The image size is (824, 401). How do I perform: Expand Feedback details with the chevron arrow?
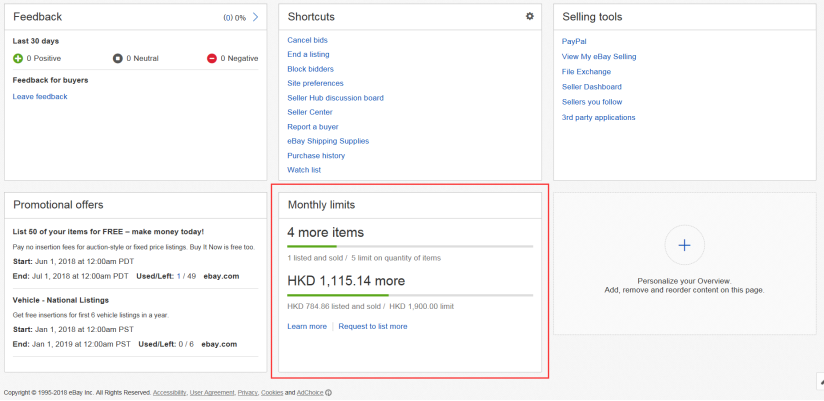(x=256, y=17)
